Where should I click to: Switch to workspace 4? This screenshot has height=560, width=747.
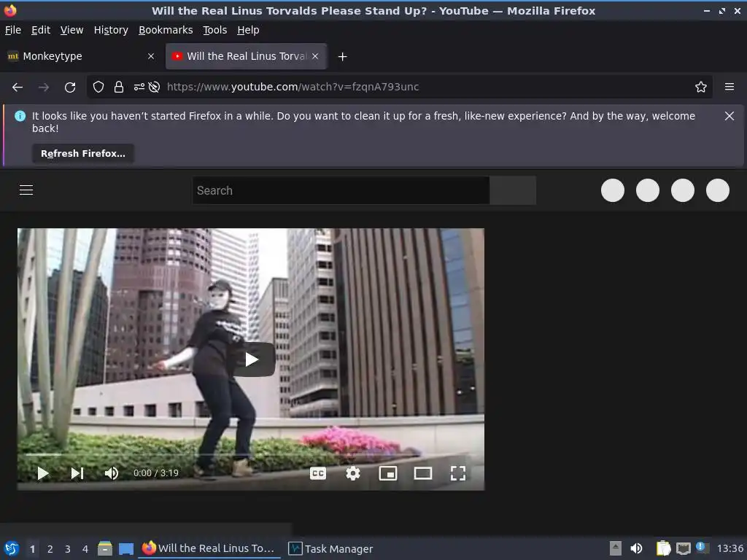click(85, 549)
